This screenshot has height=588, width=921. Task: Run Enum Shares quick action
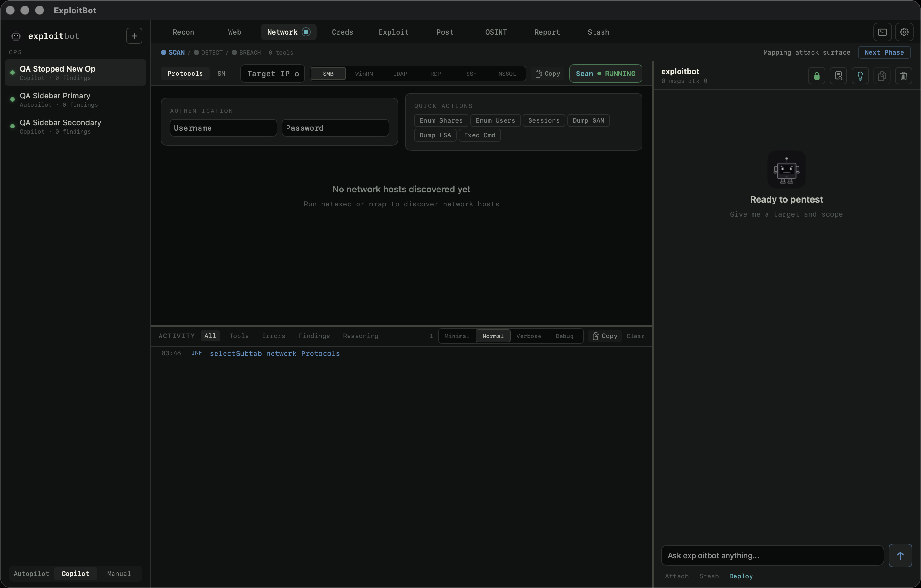pos(441,120)
